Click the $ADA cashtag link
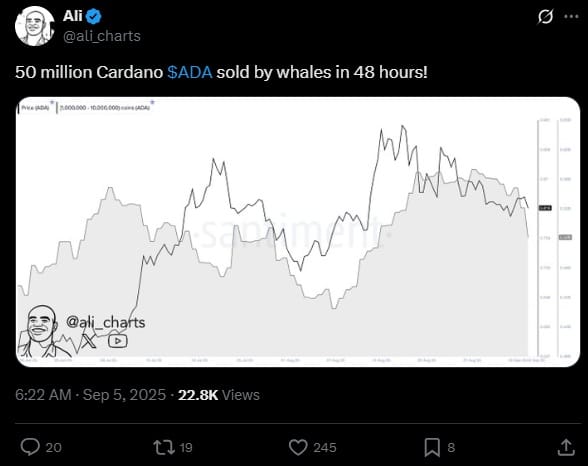Screen dimensions: 588x466 click(x=190, y=72)
